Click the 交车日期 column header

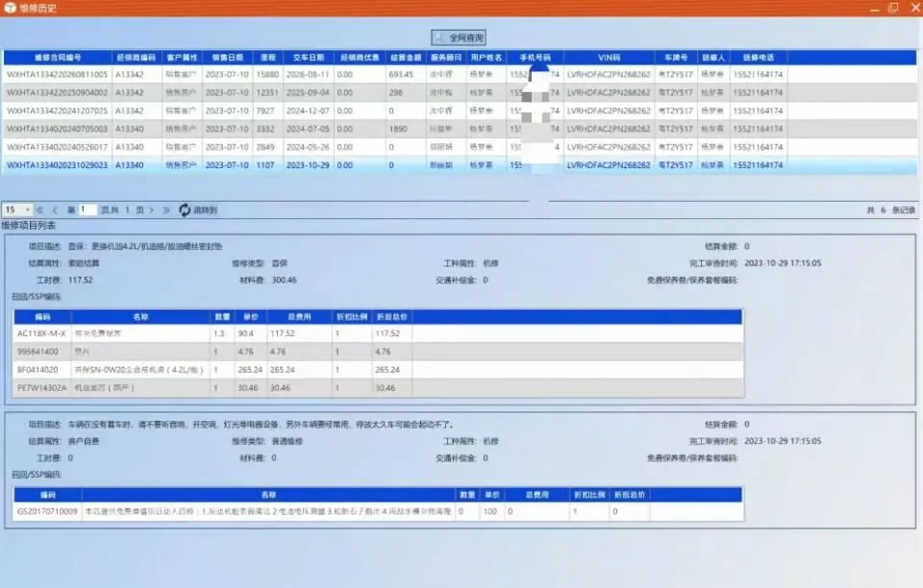click(309, 58)
